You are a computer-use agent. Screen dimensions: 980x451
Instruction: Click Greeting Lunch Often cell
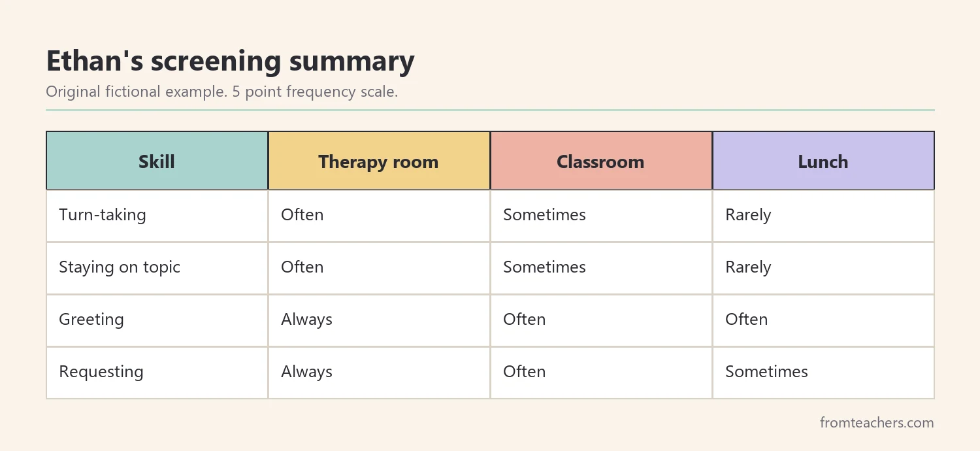(x=823, y=320)
